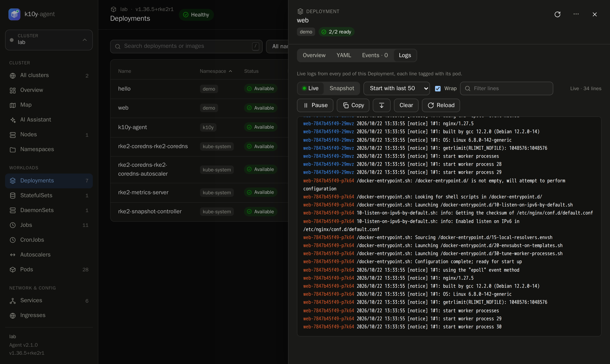
Task: Open the Jobs clock icon
Action: click(13, 225)
